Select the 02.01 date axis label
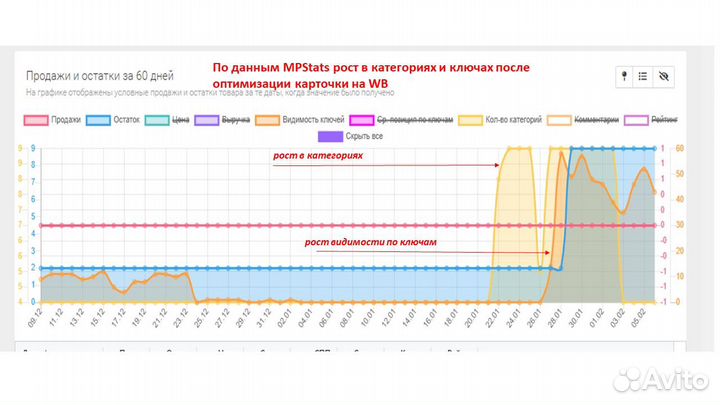 click(284, 317)
